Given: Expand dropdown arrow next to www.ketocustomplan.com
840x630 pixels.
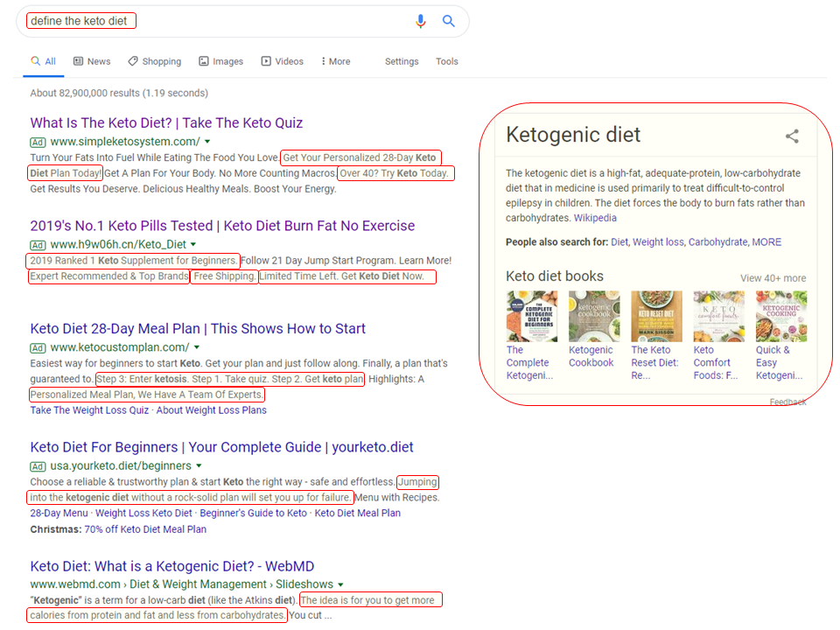Looking at the screenshot, I should [x=197, y=347].
